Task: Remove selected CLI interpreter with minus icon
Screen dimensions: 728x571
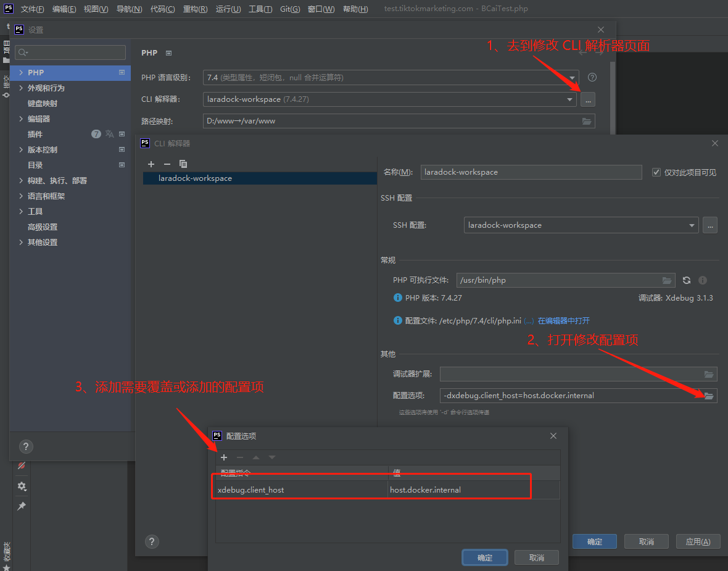Action: click(x=167, y=164)
